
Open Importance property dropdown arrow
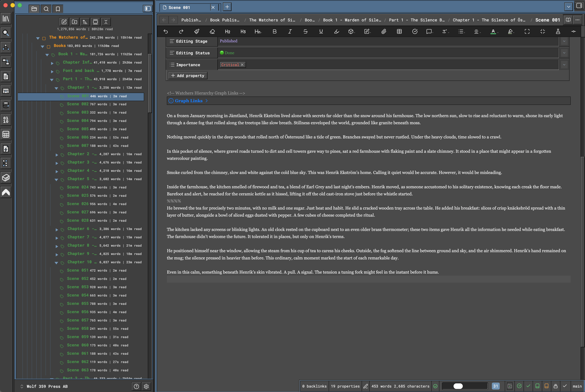(564, 65)
